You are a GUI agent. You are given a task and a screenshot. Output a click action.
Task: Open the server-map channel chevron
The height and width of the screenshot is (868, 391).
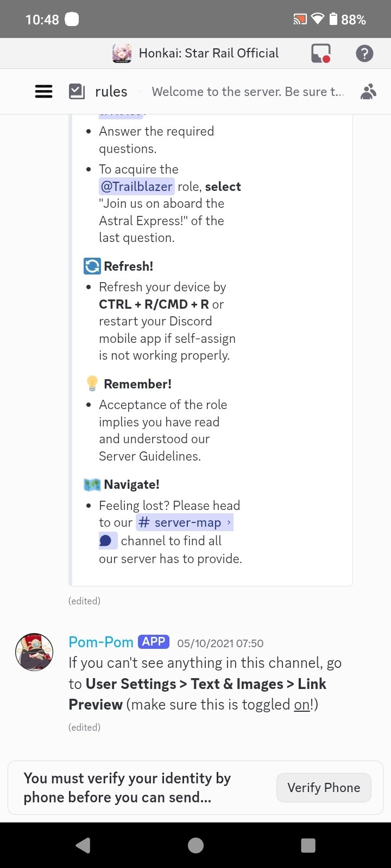click(229, 522)
